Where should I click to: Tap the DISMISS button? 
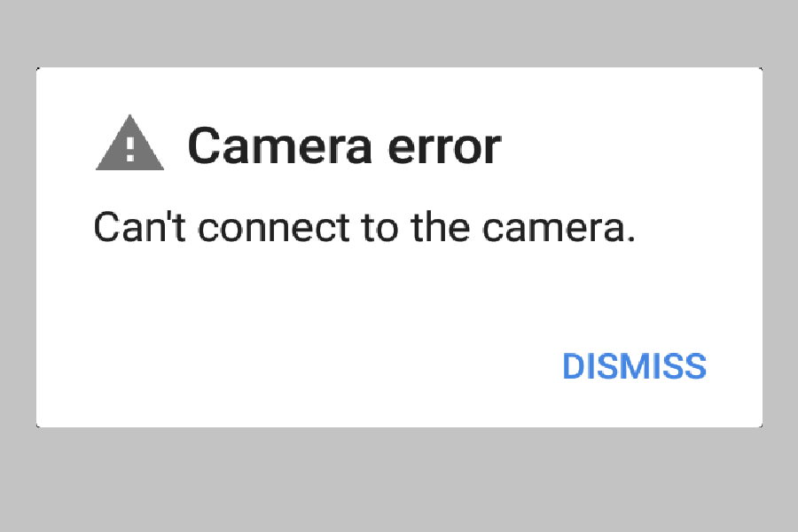pyautogui.click(x=634, y=366)
